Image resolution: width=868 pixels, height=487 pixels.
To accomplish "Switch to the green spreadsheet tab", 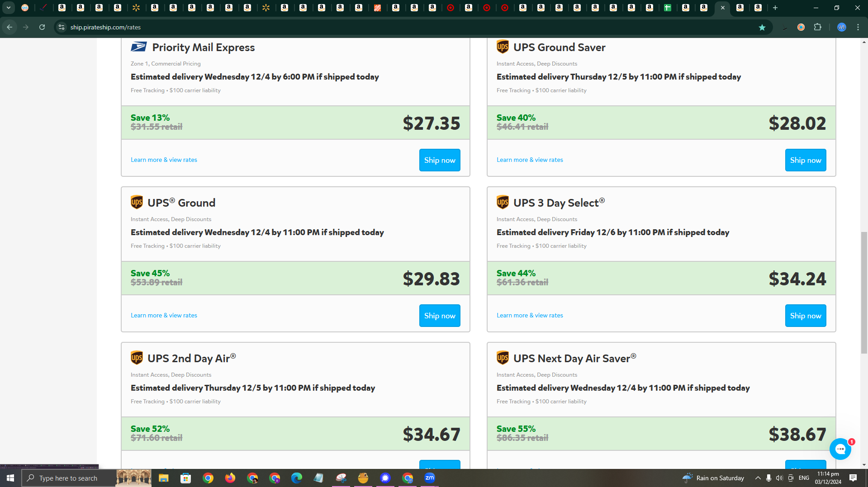I will tap(668, 8).
